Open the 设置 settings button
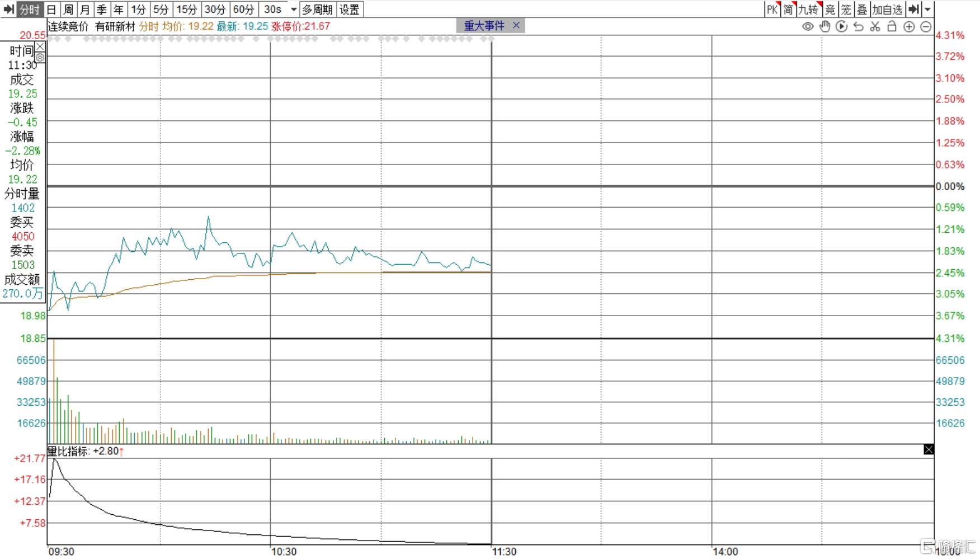 point(350,10)
